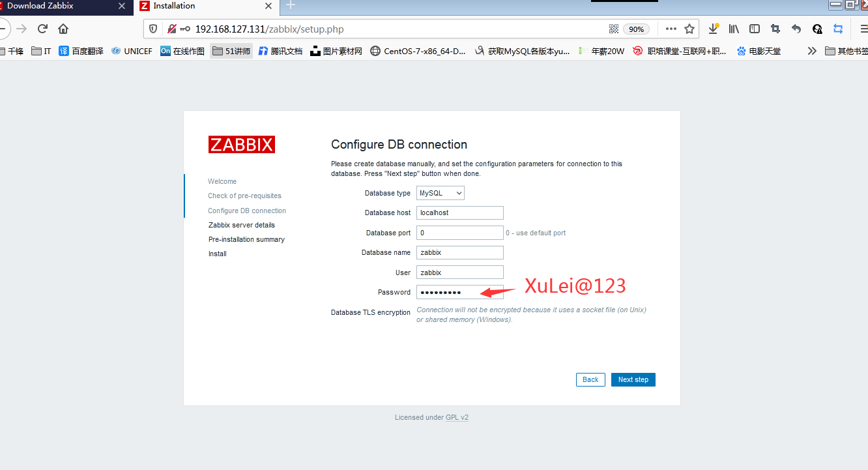Open the 其他书签 bookmarks folder
This screenshot has width=868, height=470.
point(846,51)
